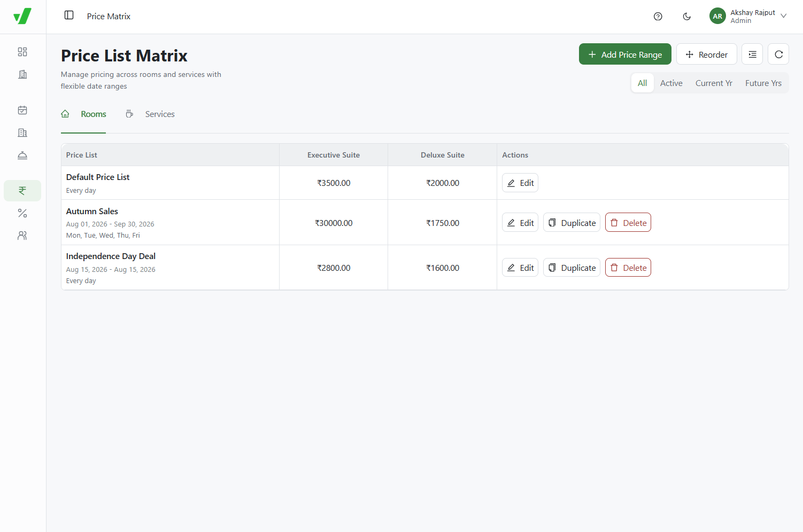Click the Price Matrix breadcrumb title
Viewport: 803px width, 532px height.
[109, 16]
